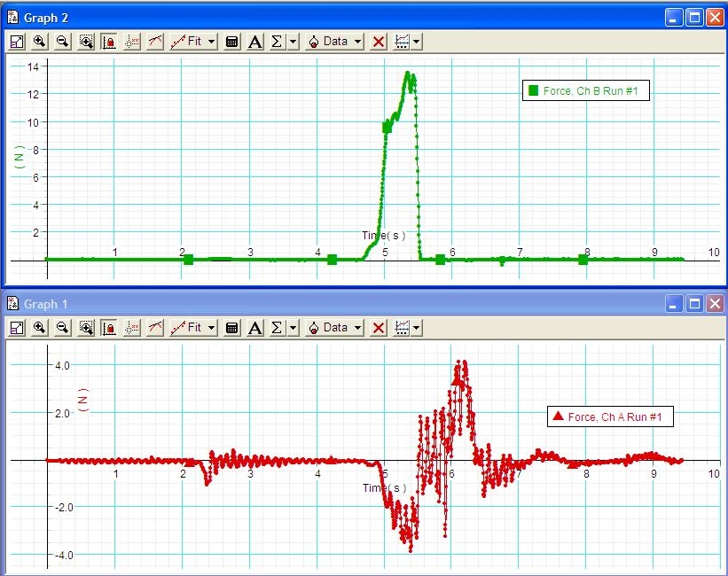Screen dimensions: 728x576
Task: Select Zoom Select tool in Graph 1
Action: pyautogui.click(x=86, y=328)
